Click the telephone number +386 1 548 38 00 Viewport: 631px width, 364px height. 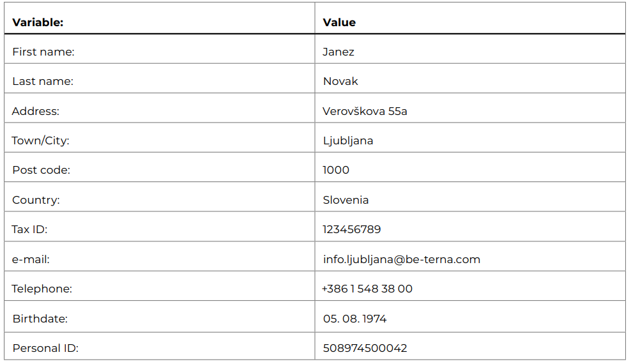[x=367, y=289]
